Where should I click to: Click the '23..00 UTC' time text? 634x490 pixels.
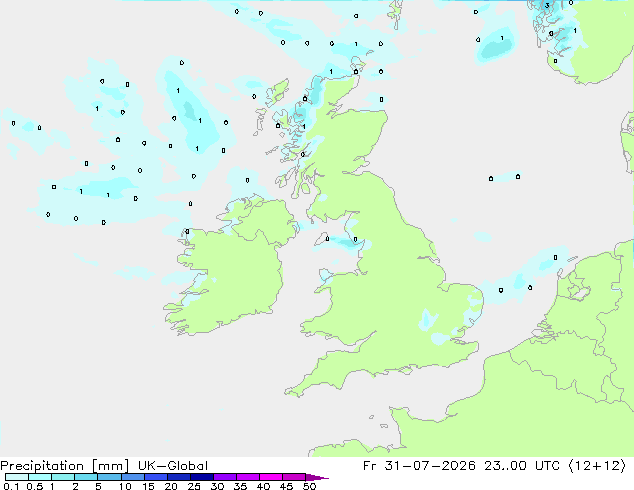coord(522,466)
